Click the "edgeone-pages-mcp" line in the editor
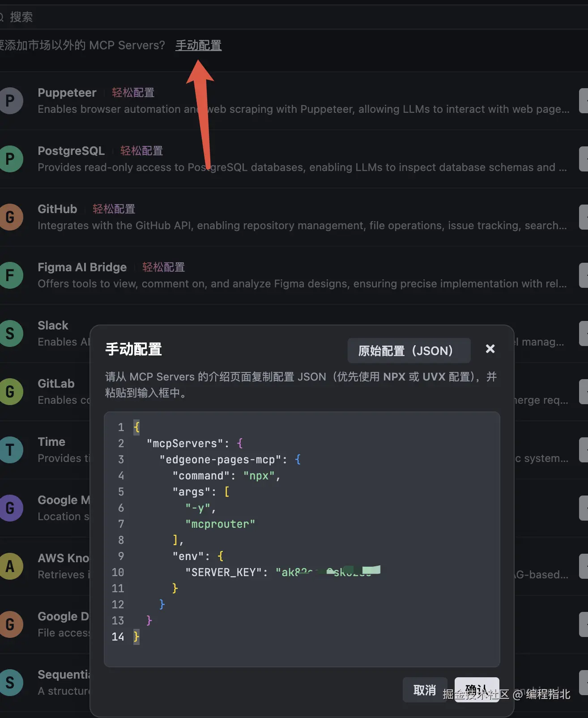This screenshot has height=718, width=588. [x=230, y=460]
